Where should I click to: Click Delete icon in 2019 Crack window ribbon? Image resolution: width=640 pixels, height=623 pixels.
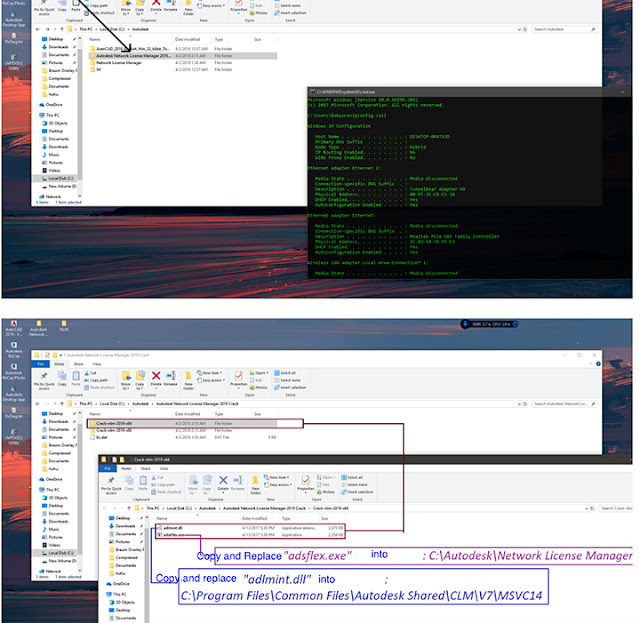click(156, 376)
